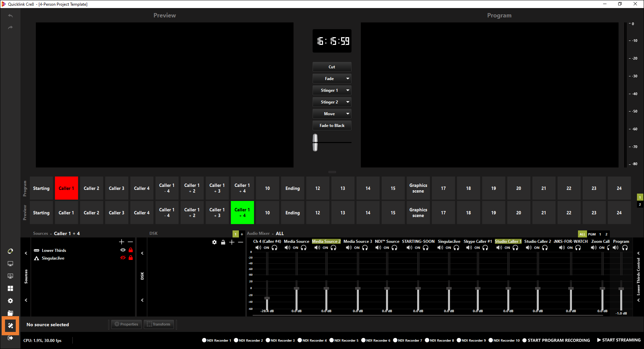
Task: Click the DSK panel lock icon
Action: tap(223, 242)
